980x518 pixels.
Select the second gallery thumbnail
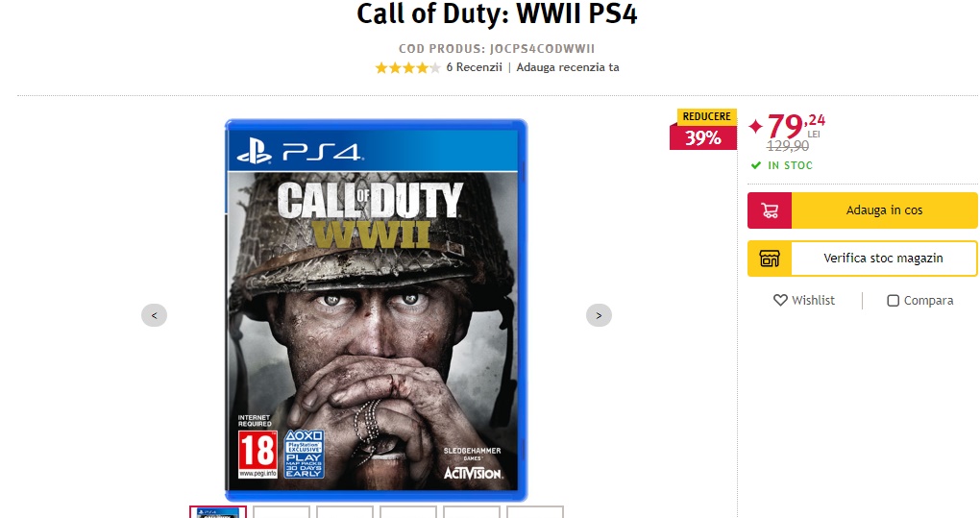click(x=282, y=512)
